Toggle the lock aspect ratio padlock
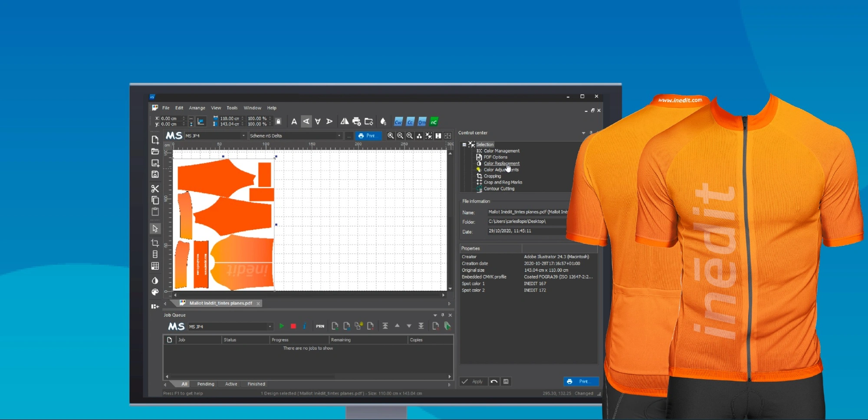The height and width of the screenshot is (420, 868). coord(278,121)
